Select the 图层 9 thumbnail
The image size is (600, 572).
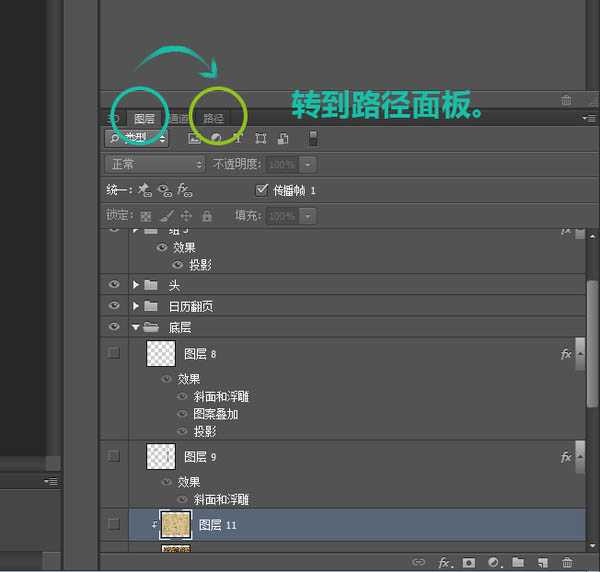161,456
